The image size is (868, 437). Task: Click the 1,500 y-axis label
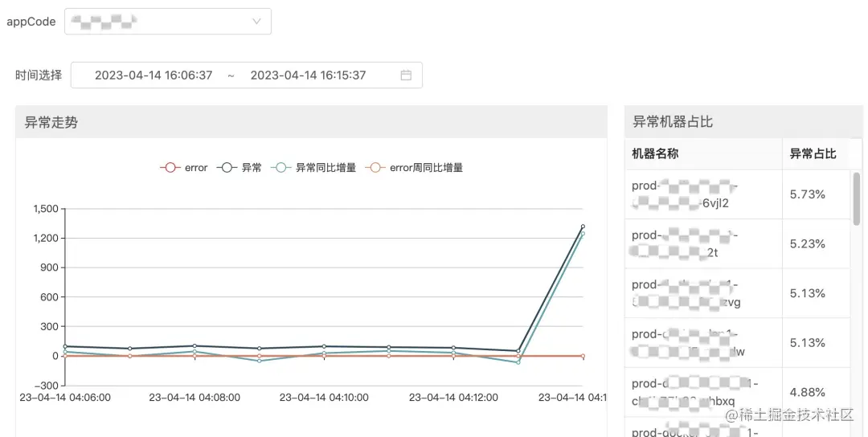(x=45, y=209)
